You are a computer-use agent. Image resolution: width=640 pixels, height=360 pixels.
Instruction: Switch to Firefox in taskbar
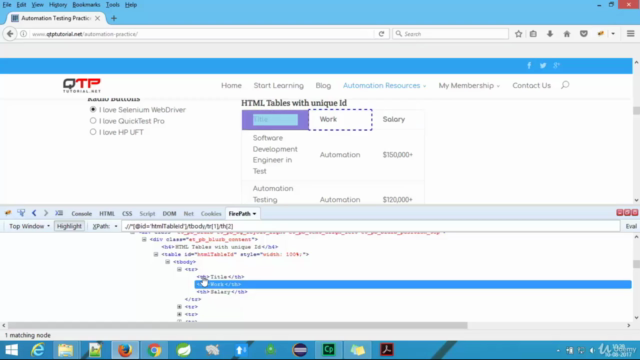point(125,350)
